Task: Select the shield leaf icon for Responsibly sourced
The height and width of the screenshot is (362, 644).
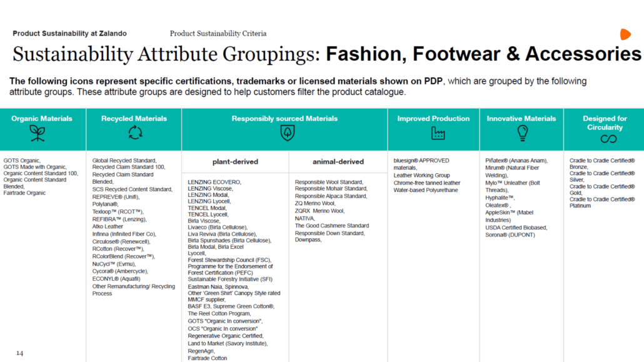Action: pos(288,133)
